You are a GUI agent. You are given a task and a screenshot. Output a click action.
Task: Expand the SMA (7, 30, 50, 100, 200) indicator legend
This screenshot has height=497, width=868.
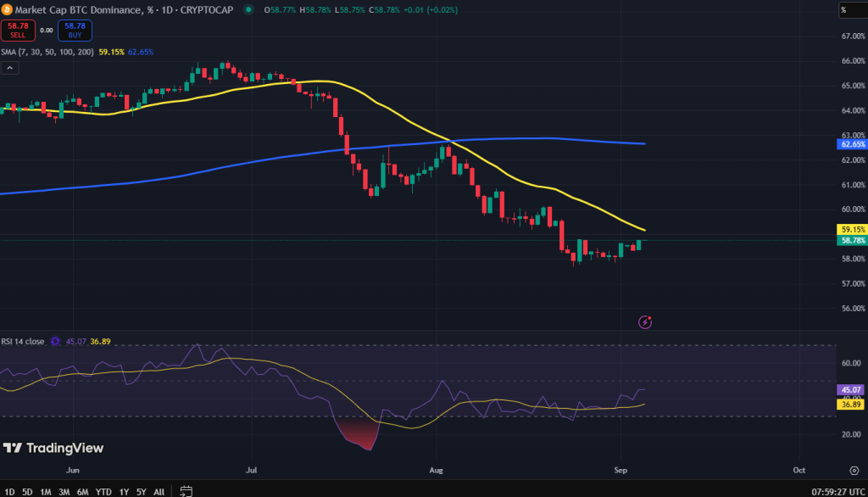pos(47,52)
